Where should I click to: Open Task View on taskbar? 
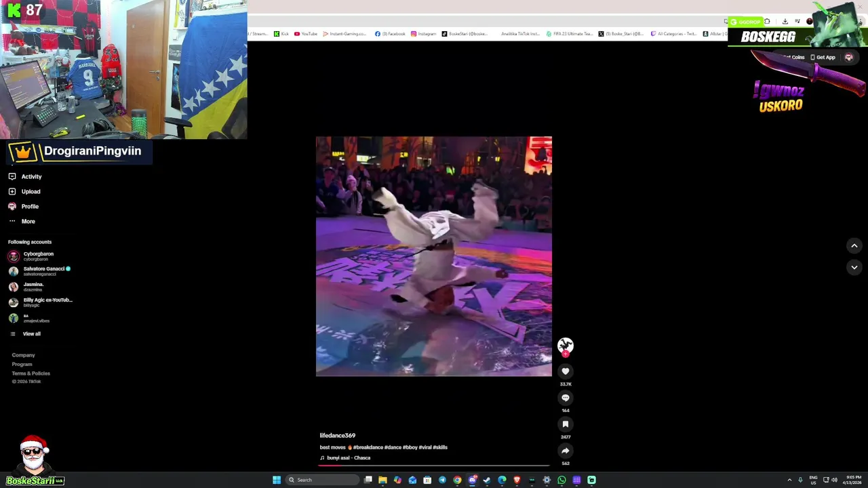pyautogui.click(x=368, y=480)
